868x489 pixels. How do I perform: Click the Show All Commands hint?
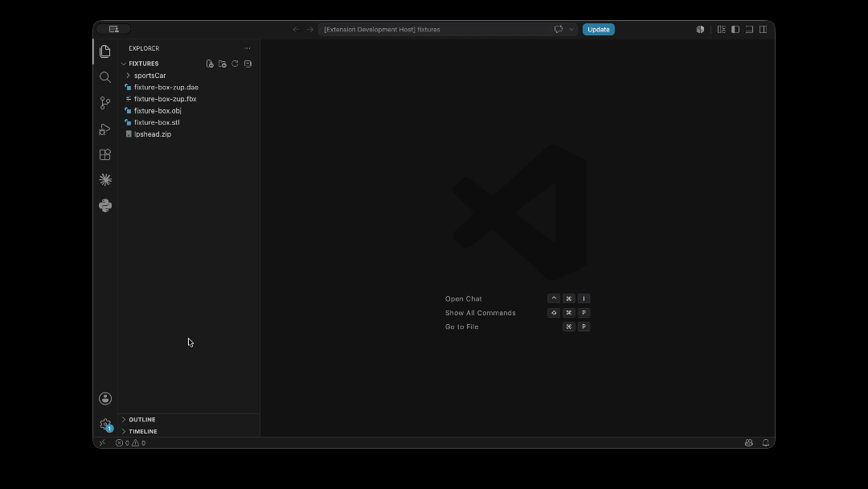(x=480, y=313)
